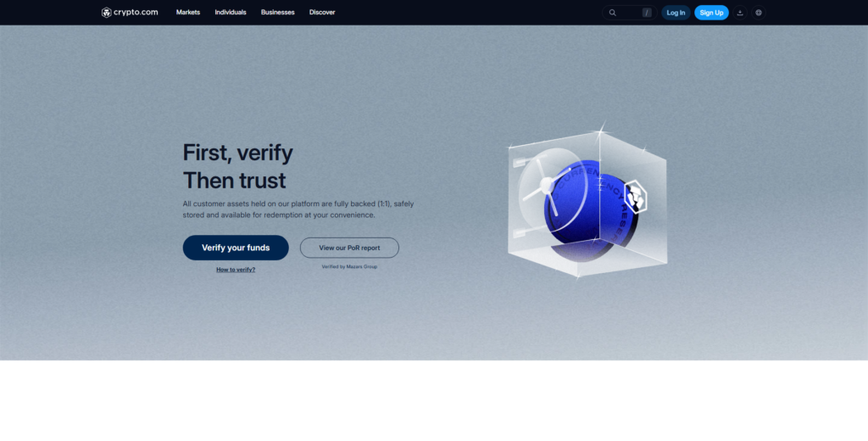
Task: Expand the Discover navigation menu
Action: pyautogui.click(x=322, y=13)
